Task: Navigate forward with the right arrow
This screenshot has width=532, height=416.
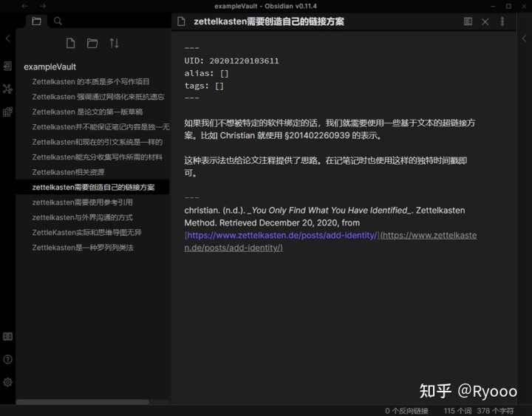Action: coord(42,6)
